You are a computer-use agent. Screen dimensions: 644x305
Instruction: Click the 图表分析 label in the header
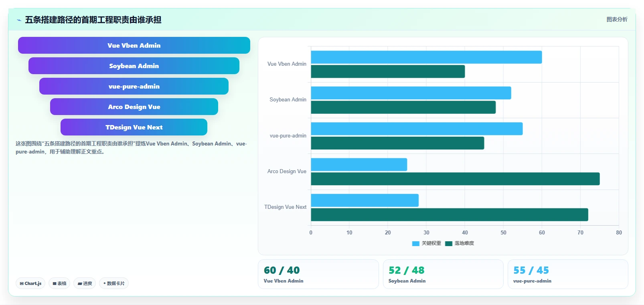pos(617,19)
